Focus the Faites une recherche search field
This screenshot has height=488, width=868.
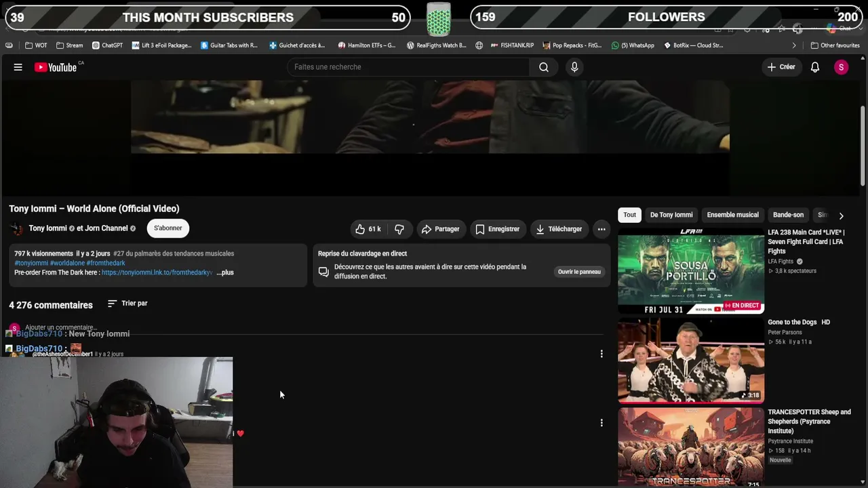pos(408,67)
